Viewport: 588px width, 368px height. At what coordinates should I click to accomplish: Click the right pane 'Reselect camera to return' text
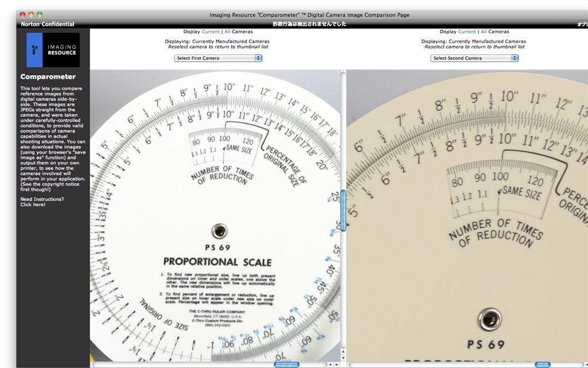click(474, 47)
